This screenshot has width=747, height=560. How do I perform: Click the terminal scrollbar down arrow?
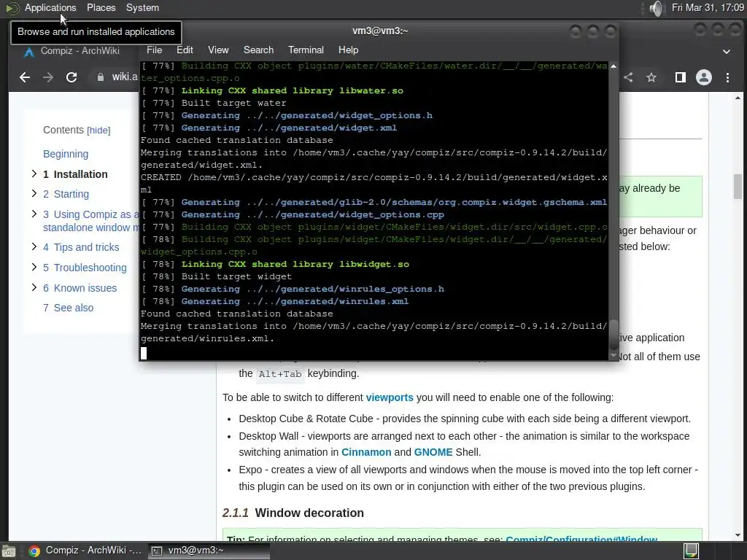(613, 356)
